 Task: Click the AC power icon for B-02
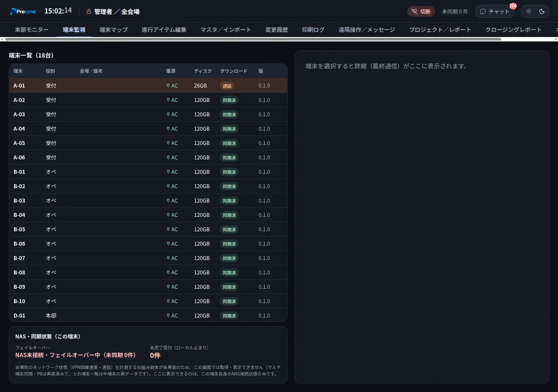coord(168,186)
